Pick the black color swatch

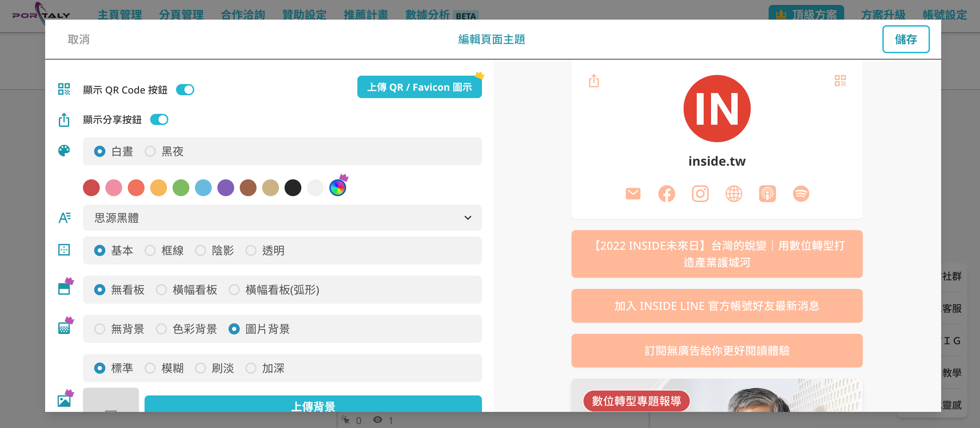point(293,188)
